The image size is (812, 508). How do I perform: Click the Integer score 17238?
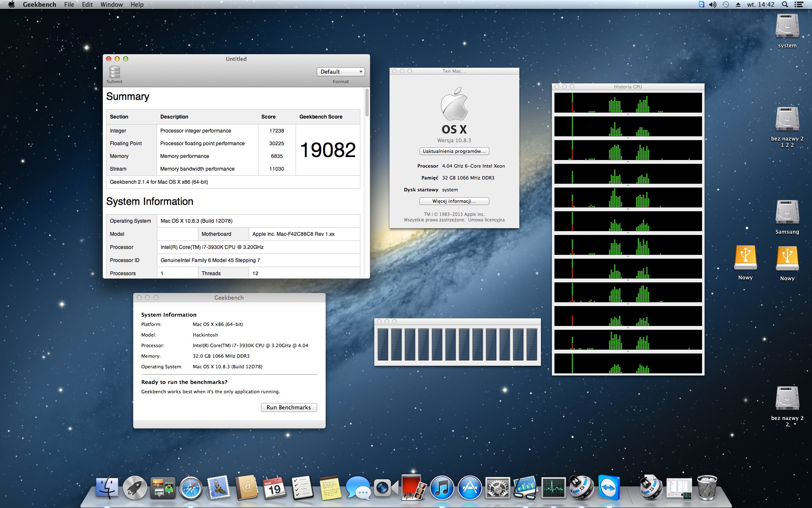coord(277,131)
